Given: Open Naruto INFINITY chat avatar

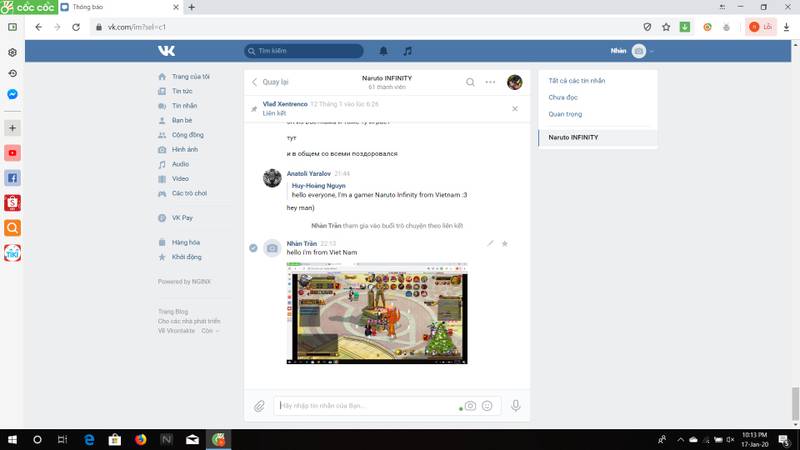Looking at the screenshot, I should point(514,82).
